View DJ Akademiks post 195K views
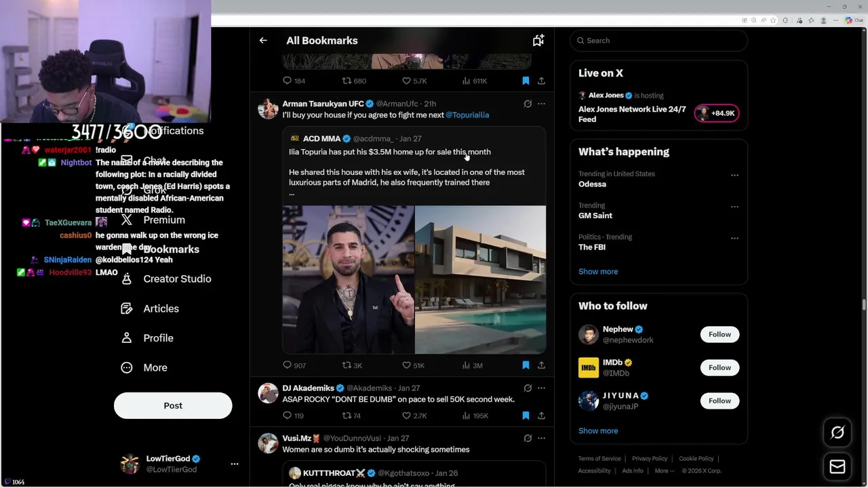This screenshot has width=868, height=488. (x=475, y=415)
